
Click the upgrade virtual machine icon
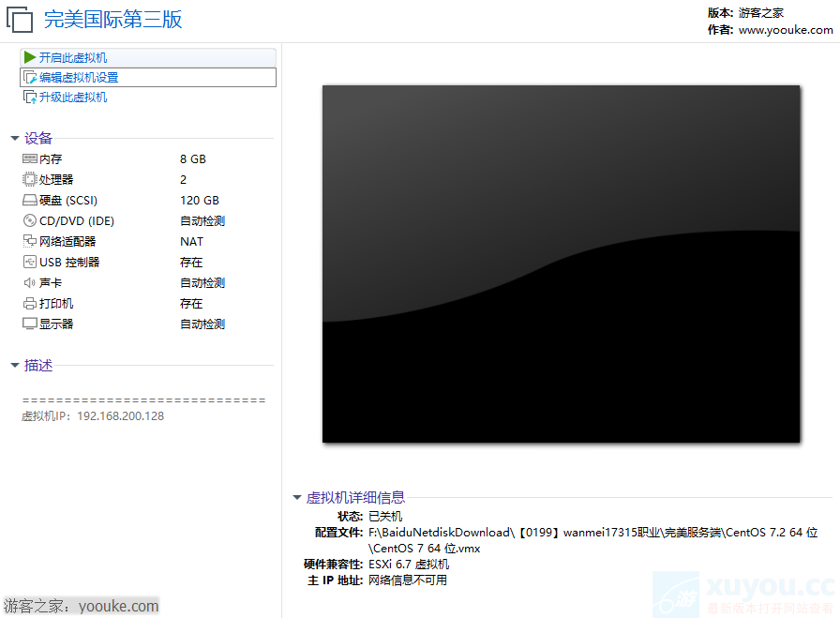[x=30, y=98]
